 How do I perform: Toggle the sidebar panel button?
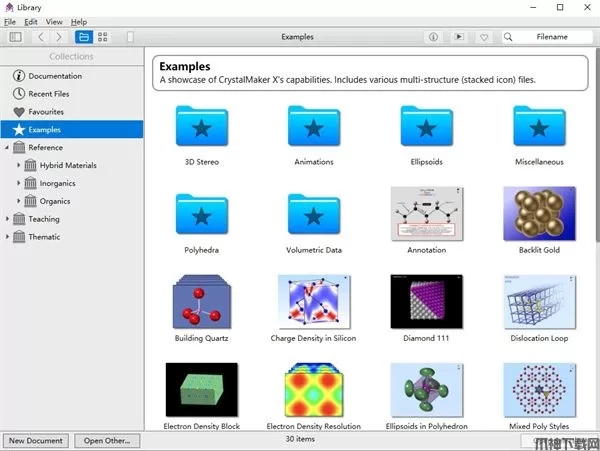[x=14, y=37]
